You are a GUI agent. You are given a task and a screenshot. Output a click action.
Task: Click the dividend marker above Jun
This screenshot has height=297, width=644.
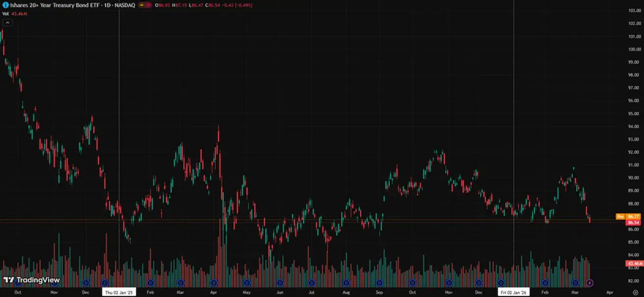pos(280,283)
